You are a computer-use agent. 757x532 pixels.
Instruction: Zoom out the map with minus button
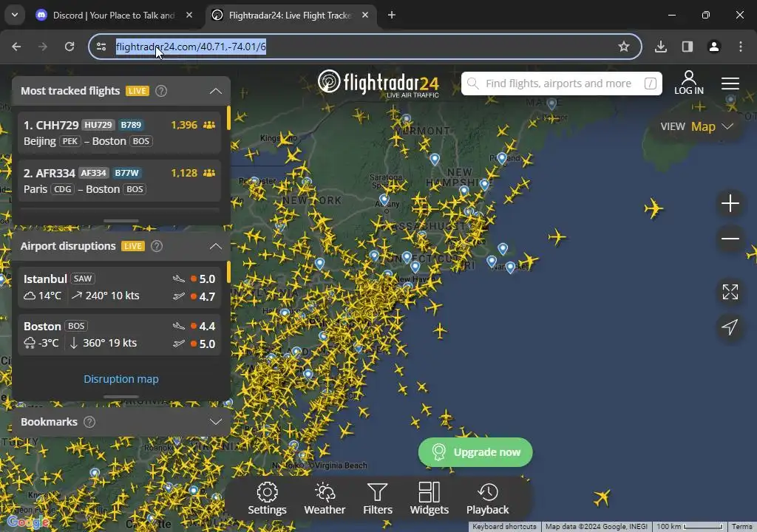[730, 239]
